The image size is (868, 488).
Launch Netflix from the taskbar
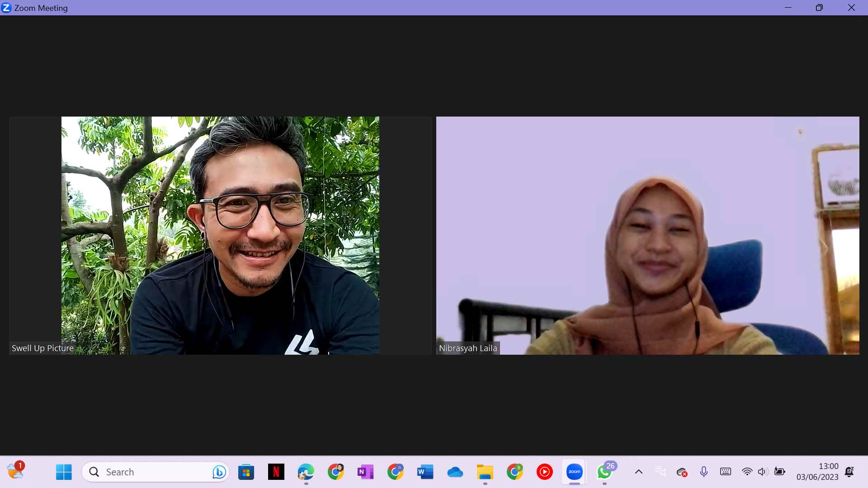pyautogui.click(x=276, y=472)
